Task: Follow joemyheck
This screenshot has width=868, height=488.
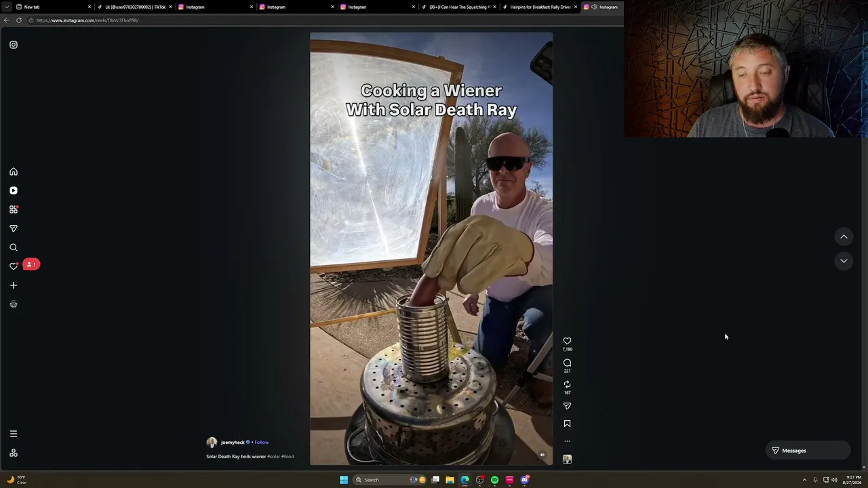Action: pos(262,443)
